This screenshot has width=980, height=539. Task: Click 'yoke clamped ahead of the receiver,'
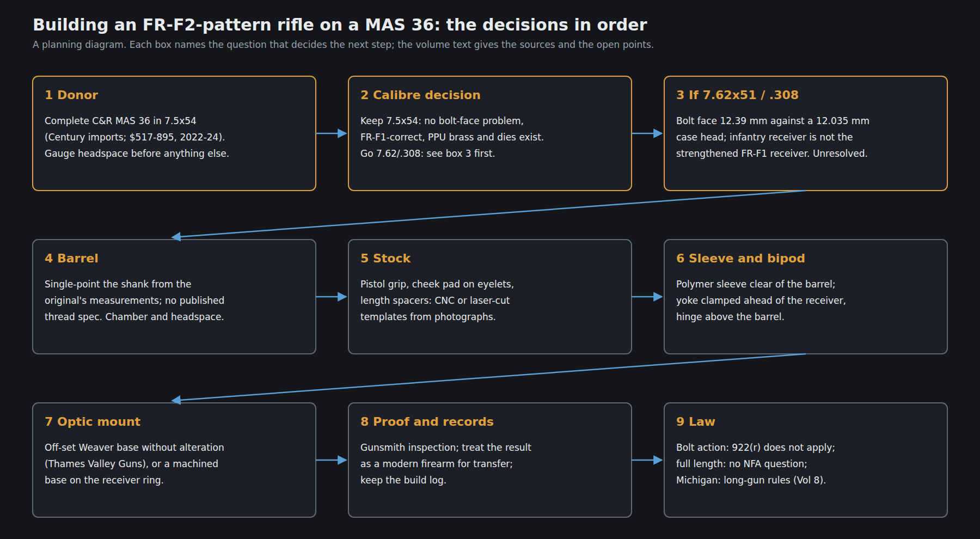coord(761,301)
